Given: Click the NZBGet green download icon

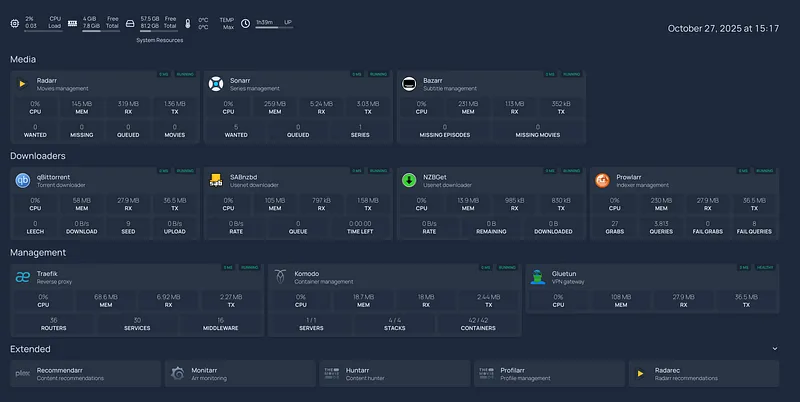Looking at the screenshot, I should [x=409, y=181].
